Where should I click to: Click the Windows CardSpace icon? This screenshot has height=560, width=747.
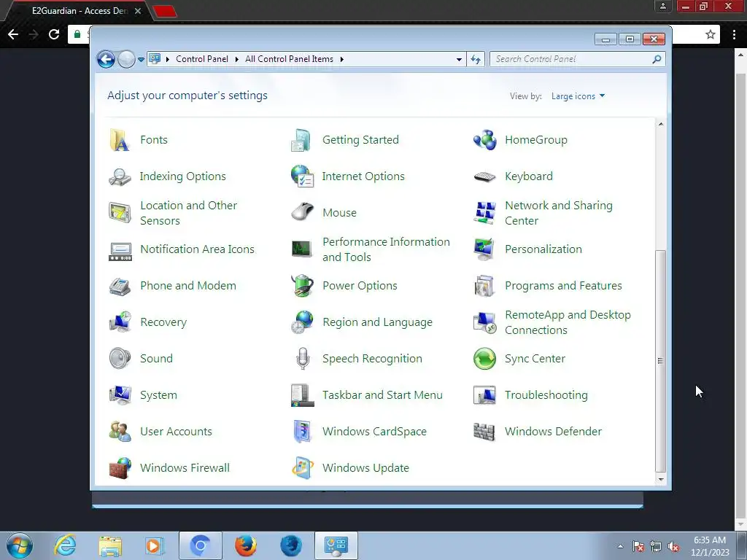tap(302, 432)
